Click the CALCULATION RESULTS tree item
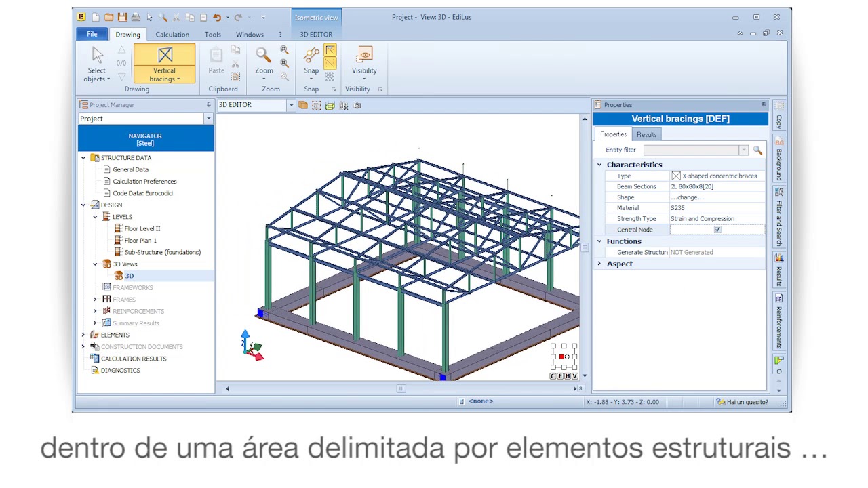Viewport: 868px width, 488px height. [x=134, y=359]
